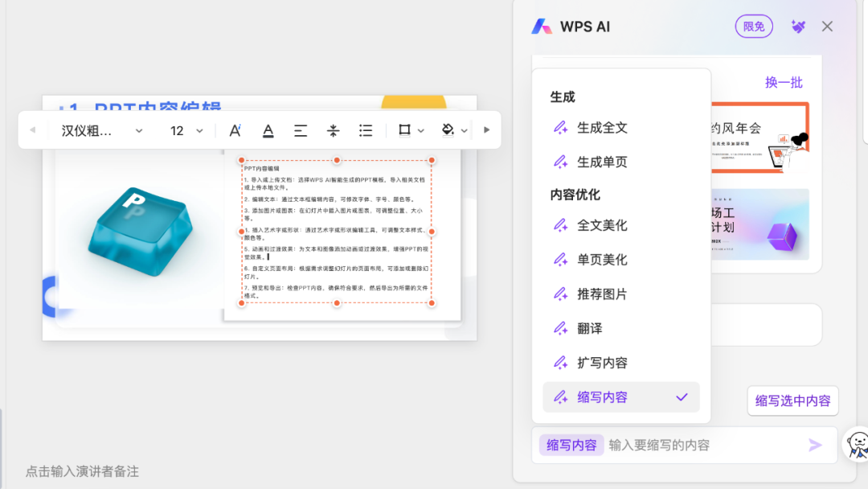Expand the shape outline options arrow

[420, 131]
